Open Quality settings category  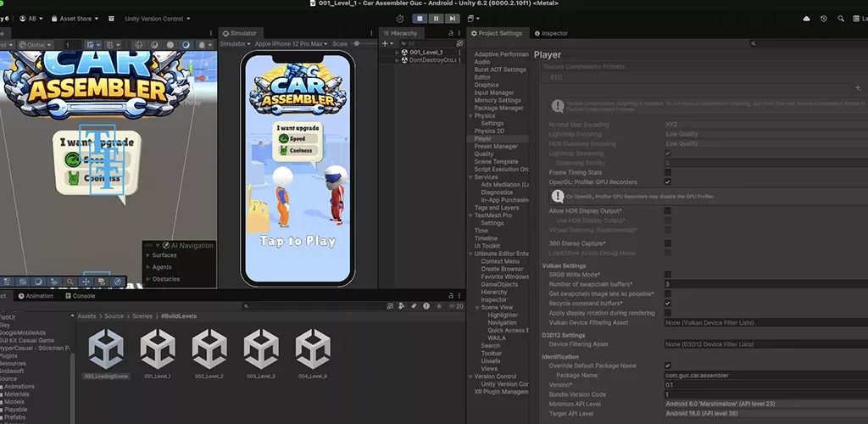(x=483, y=153)
